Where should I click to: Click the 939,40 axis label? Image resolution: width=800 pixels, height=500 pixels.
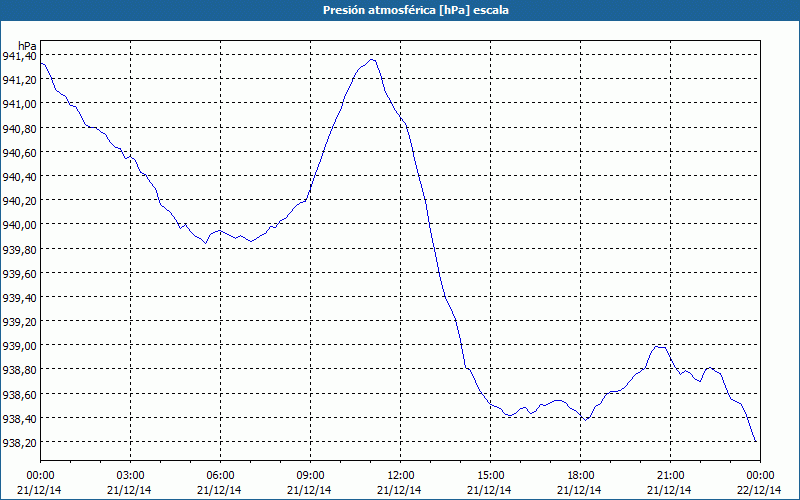pos(19,297)
